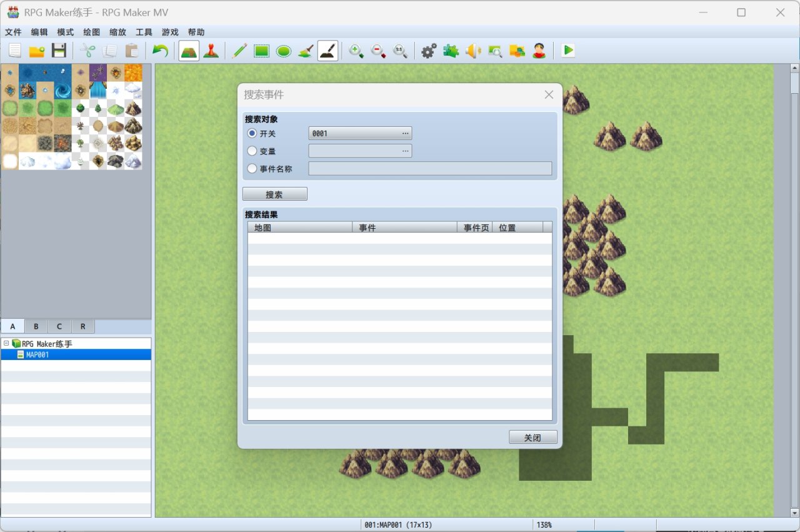Viewport: 800px width, 532px height.
Task: Click the Copy icon in the toolbar
Action: click(109, 51)
